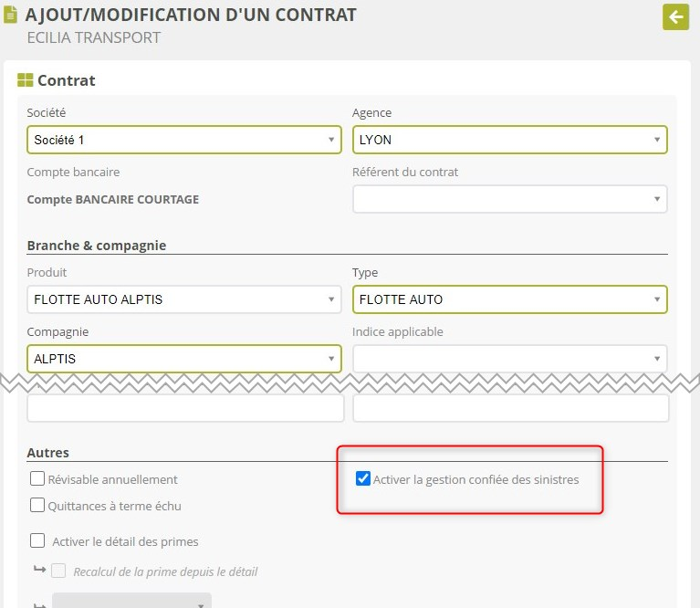
Task: Expand the Indice applicable dropdown
Action: tap(509, 359)
